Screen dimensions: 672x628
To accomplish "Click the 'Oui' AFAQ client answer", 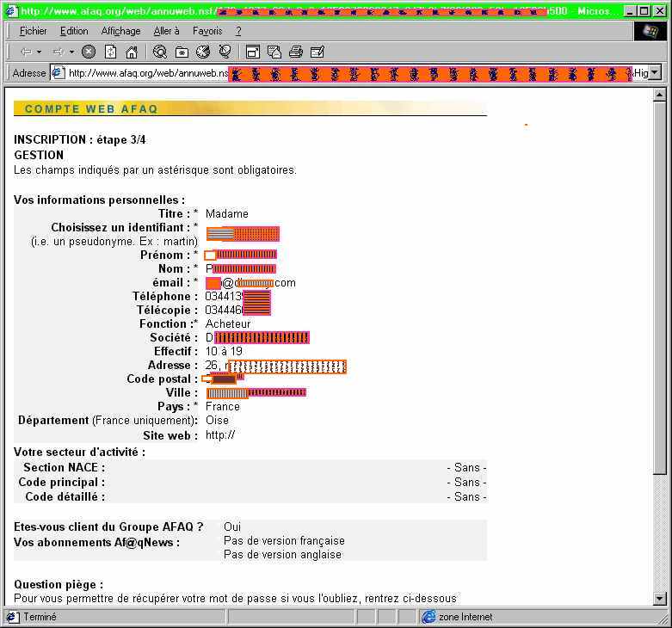I will click(x=232, y=526).
